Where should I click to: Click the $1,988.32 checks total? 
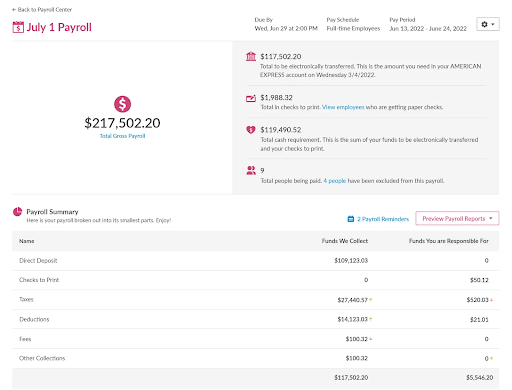tap(276, 98)
